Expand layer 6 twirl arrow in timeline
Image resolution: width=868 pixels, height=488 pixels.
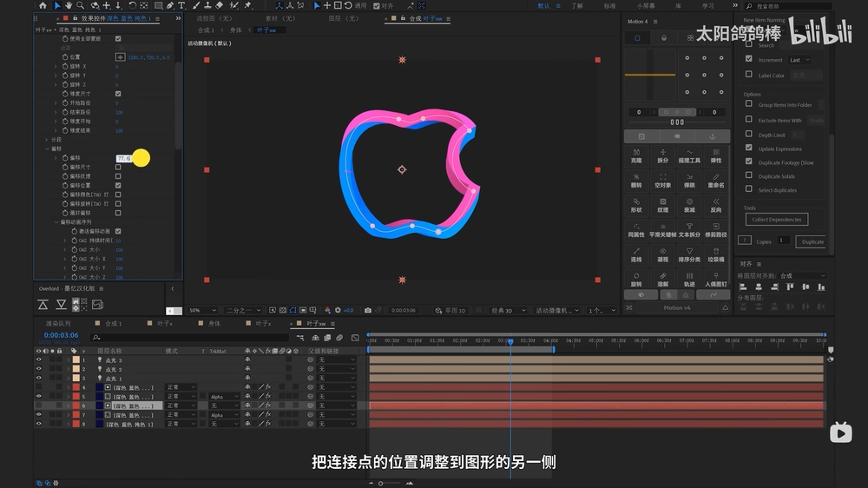pos(69,406)
